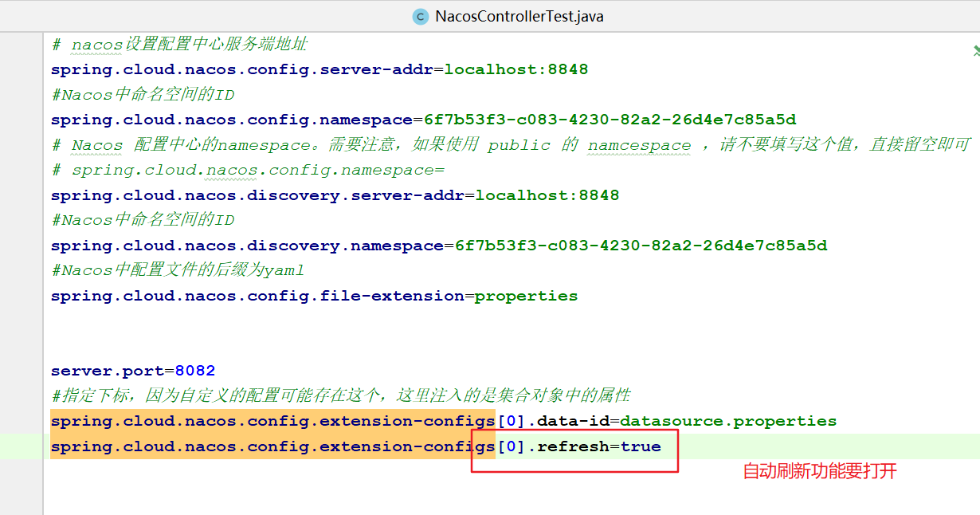
Task: Click the extension-configs key on the data-id line
Action: click(x=273, y=421)
